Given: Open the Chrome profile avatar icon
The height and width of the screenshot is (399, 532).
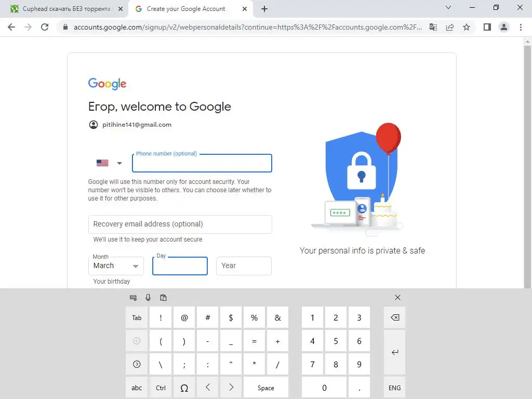Looking at the screenshot, I should (x=504, y=27).
